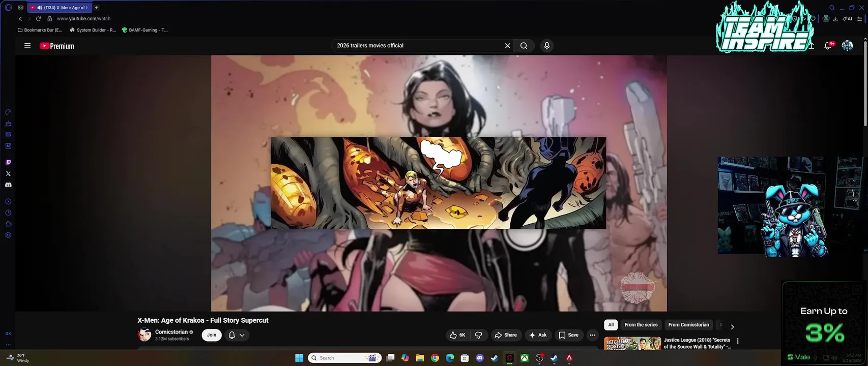This screenshot has height=366, width=868.
Task: Open Bookmarks Bar folder
Action: (40, 30)
